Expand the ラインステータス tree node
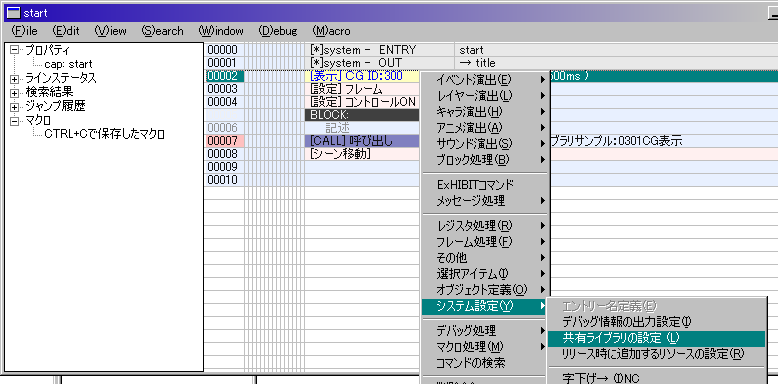This screenshot has width=778, height=384. point(14,78)
